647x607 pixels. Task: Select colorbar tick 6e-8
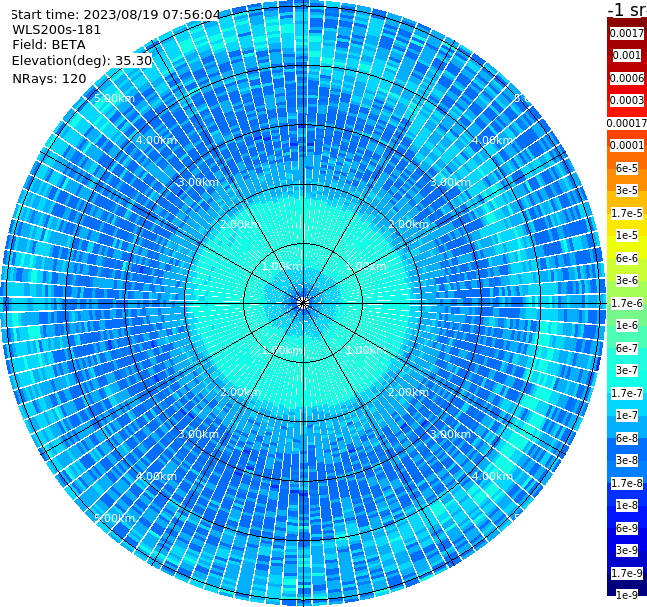click(x=627, y=438)
